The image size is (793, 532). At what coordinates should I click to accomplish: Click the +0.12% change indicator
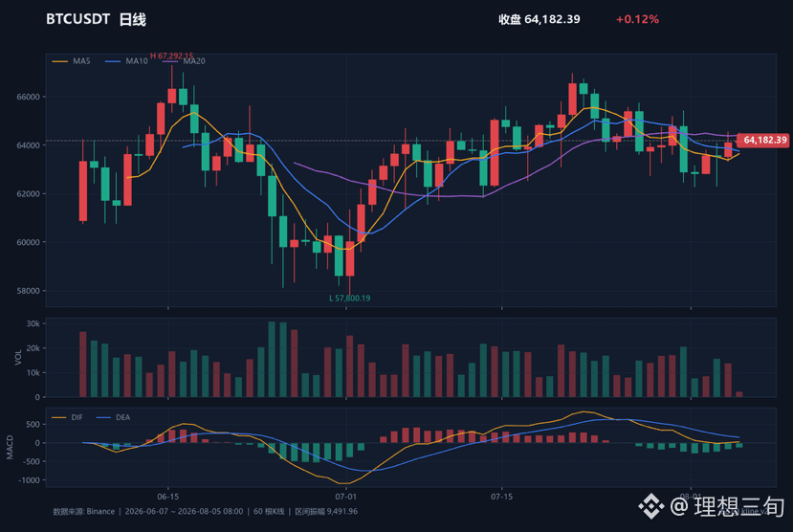[637, 19]
